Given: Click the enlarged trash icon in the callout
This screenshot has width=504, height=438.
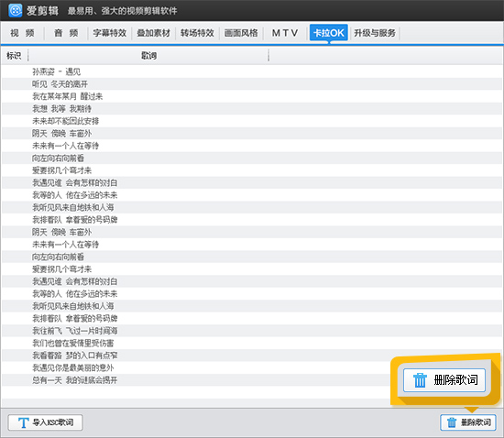Looking at the screenshot, I should pyautogui.click(x=420, y=380).
